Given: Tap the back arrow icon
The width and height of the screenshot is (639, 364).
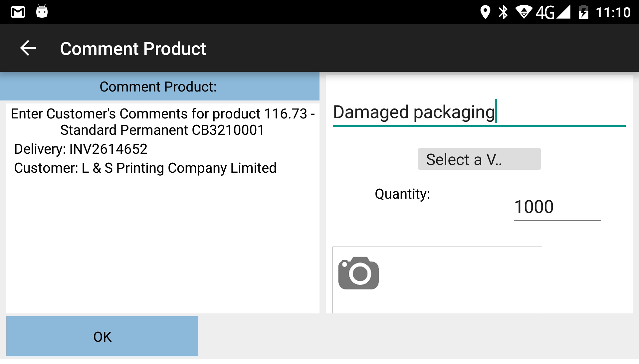Looking at the screenshot, I should 28,48.
